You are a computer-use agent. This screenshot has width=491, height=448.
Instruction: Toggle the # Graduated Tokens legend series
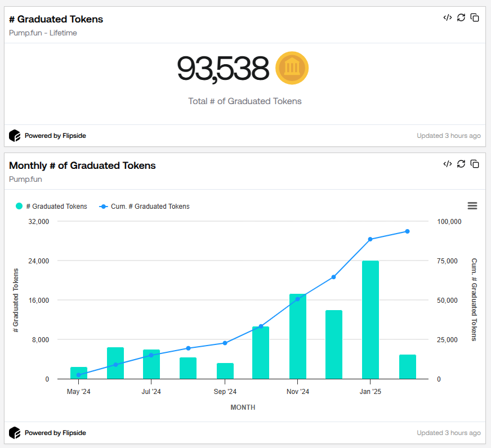click(51, 207)
